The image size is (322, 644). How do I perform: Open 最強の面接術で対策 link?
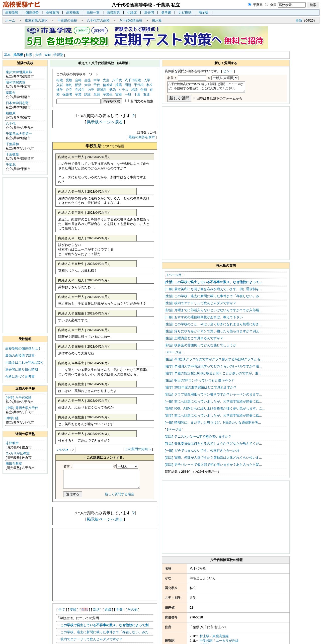coord(20,356)
